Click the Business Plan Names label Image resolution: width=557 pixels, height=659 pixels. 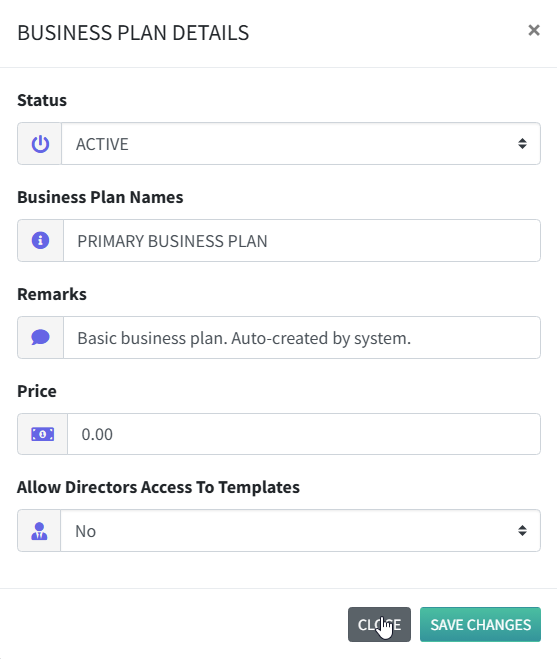[100, 197]
